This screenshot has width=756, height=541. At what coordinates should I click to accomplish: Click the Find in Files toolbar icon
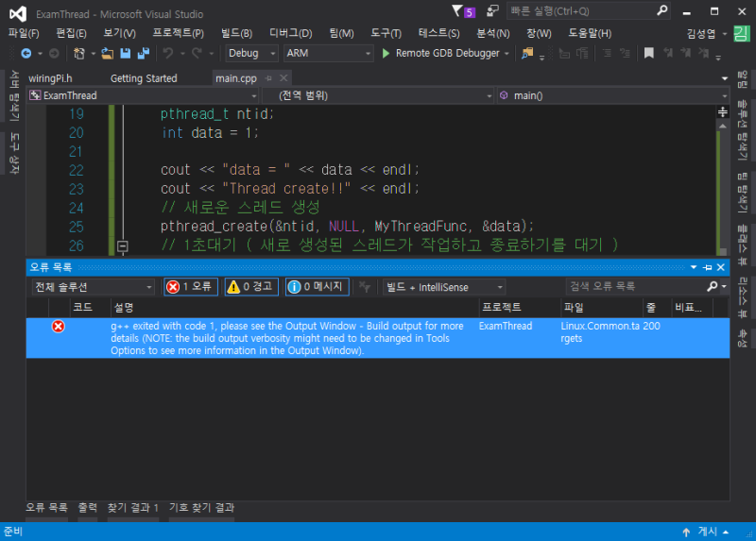click(527, 54)
